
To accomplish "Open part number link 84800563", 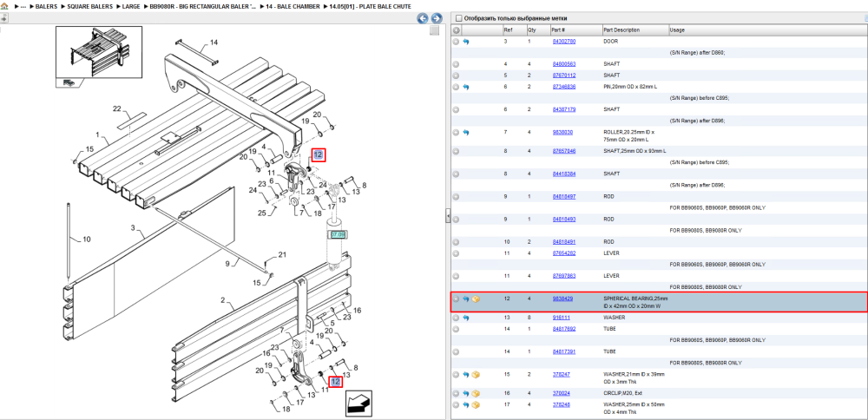I will 564,64.
